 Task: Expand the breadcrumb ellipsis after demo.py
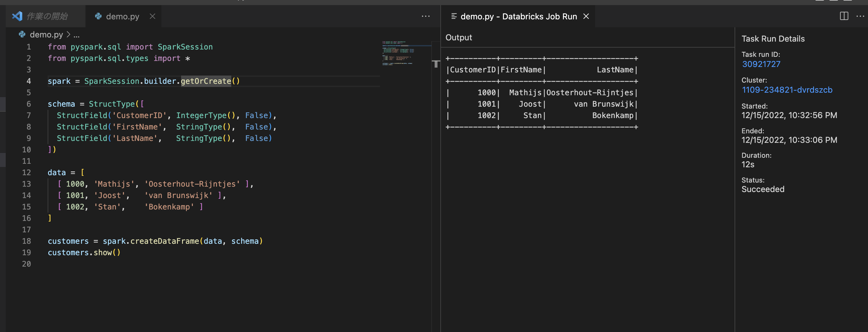[77, 35]
